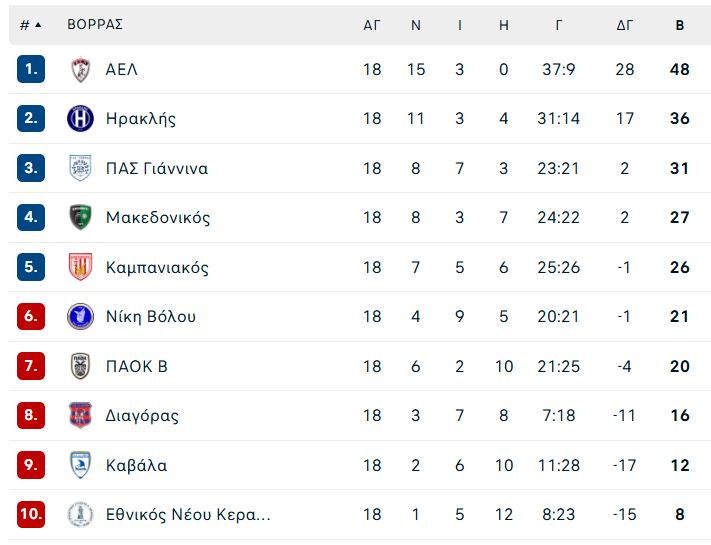The height and width of the screenshot is (545, 711).
Task: Sort standings by the # rank arrow
Action: [x=30, y=25]
